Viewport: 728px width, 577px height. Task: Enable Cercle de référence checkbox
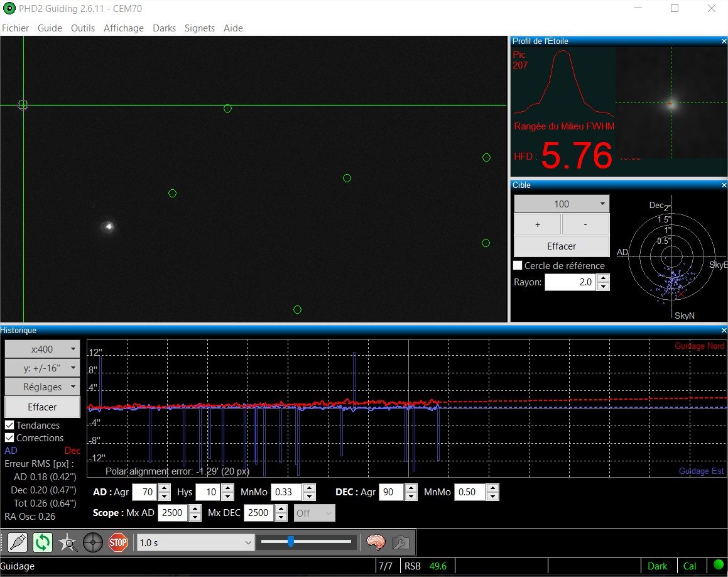[518, 265]
